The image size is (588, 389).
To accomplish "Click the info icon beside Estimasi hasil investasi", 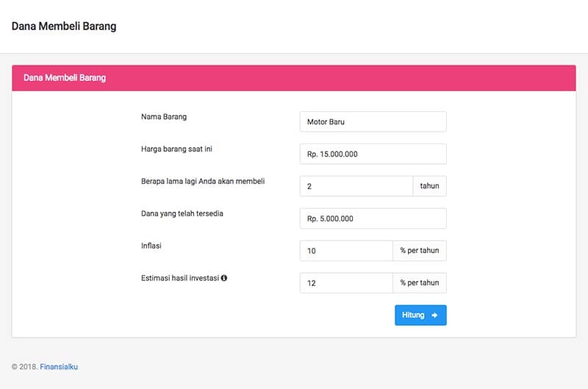I will coord(224,279).
